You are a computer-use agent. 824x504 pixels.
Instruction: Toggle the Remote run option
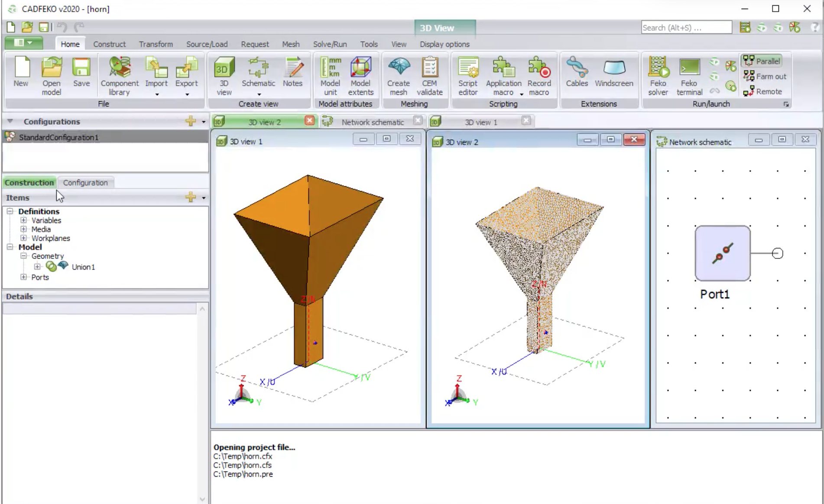pyautogui.click(x=763, y=91)
